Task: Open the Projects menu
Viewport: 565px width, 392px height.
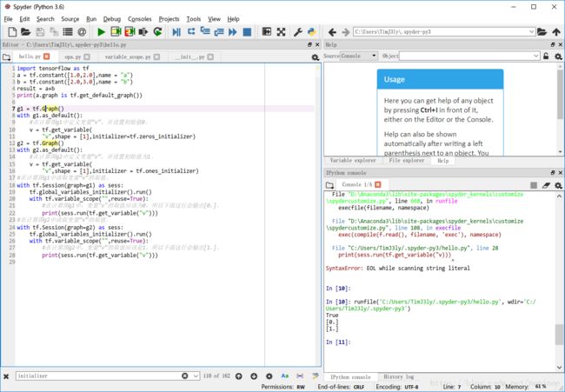Action: pyautogui.click(x=169, y=19)
